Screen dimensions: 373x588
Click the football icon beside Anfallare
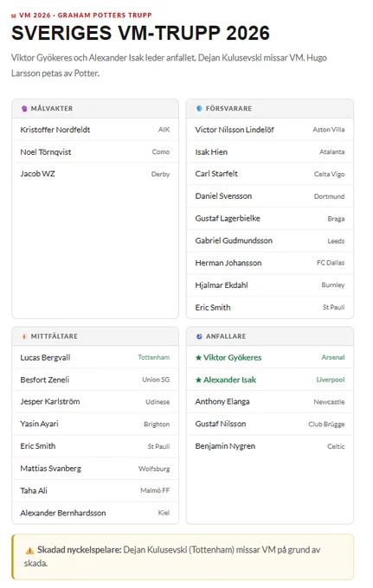pyautogui.click(x=199, y=336)
